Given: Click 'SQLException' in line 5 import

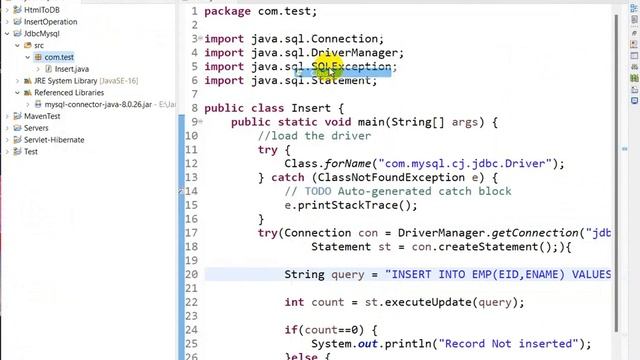Looking at the screenshot, I should click(351, 67).
